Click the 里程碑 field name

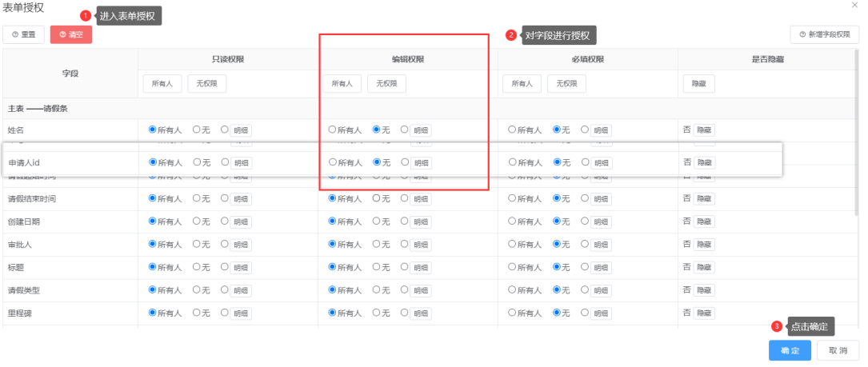pyautogui.click(x=20, y=313)
